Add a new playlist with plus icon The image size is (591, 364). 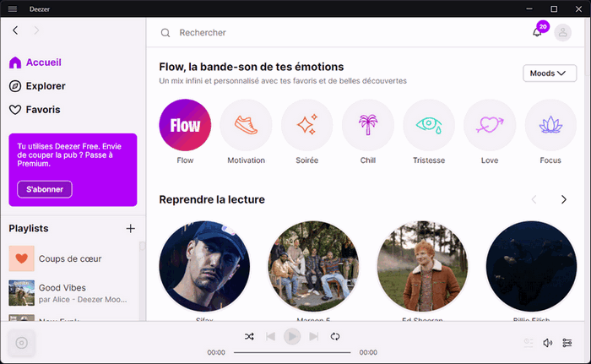(x=130, y=228)
